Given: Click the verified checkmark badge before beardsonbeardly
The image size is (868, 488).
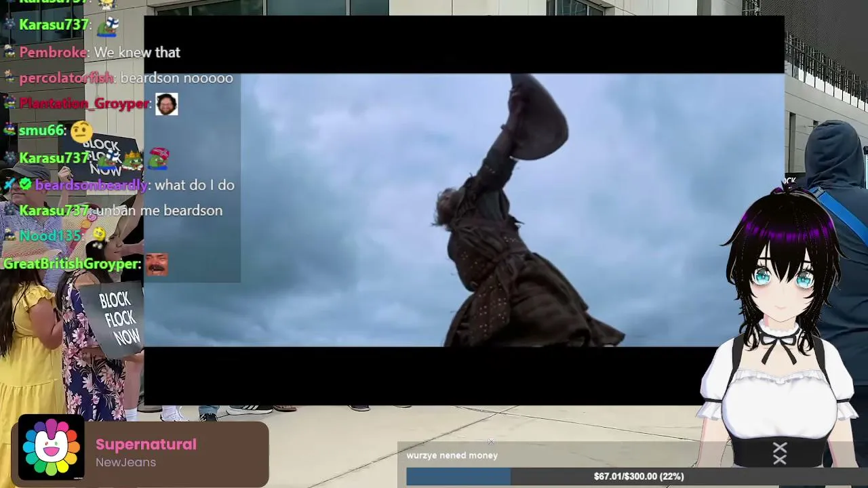Looking at the screenshot, I should 25,184.
